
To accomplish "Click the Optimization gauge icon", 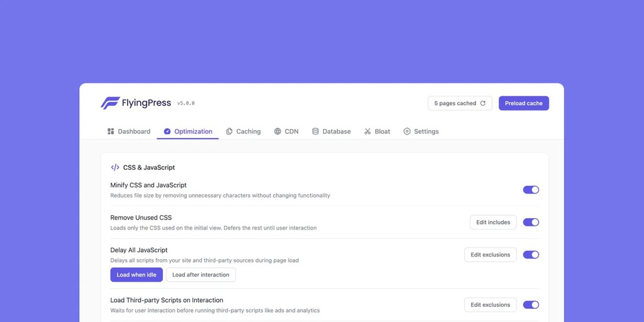I will tap(167, 131).
